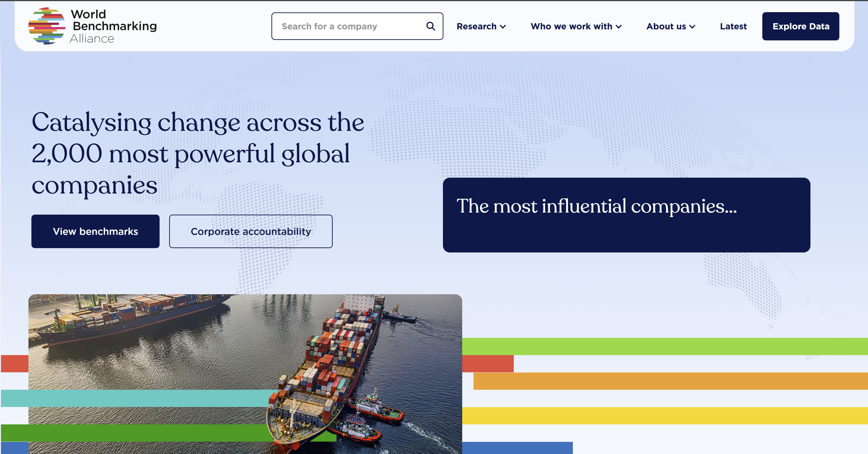Go to the Latest page
Viewport: 868px width, 454px height.
click(733, 26)
